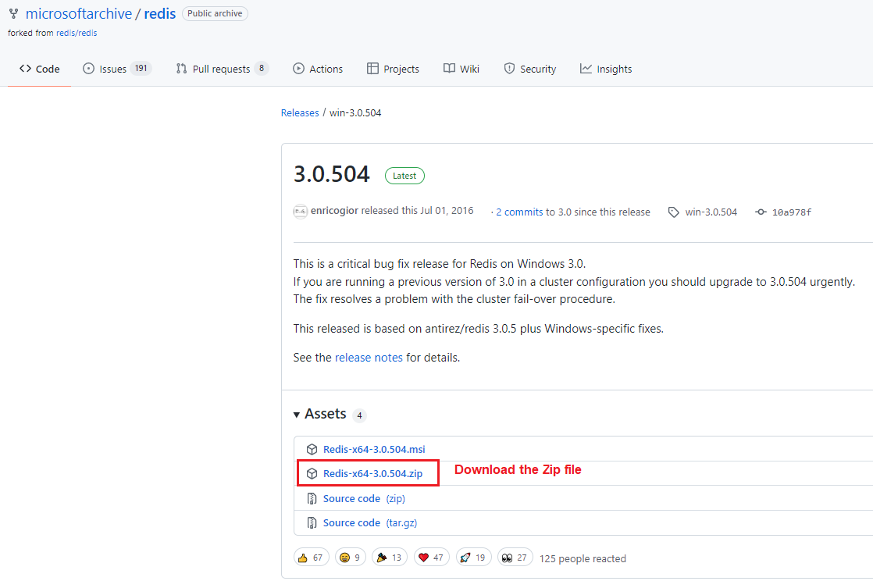
Task: Click the package icon beside Redis-x64-3.0.504.msi
Action: 312,449
